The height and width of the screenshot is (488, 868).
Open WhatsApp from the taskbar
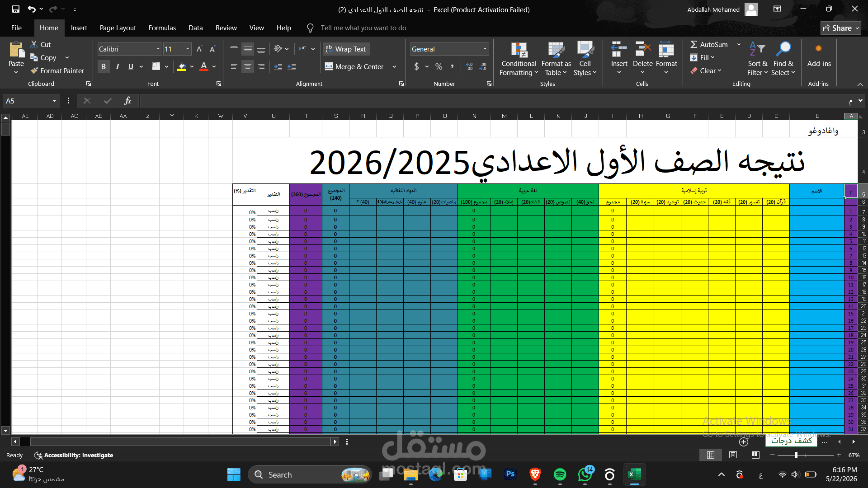(x=585, y=474)
